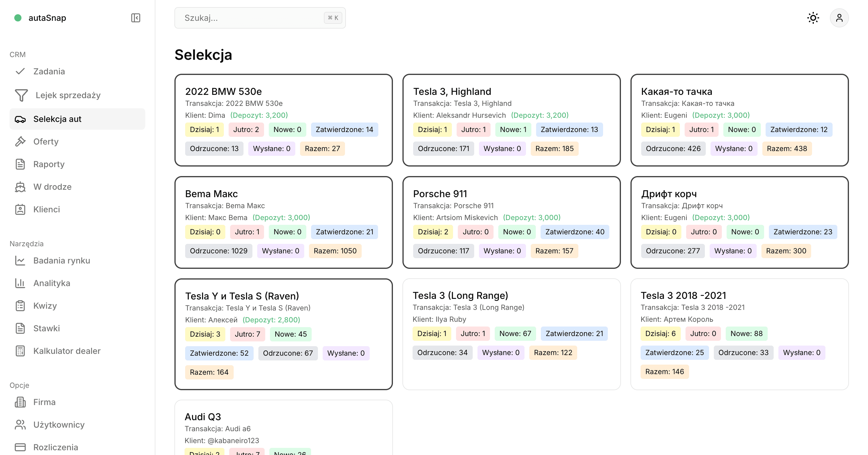
Task: Click Razem: 438 on Какая-то тачка card
Action: click(787, 148)
